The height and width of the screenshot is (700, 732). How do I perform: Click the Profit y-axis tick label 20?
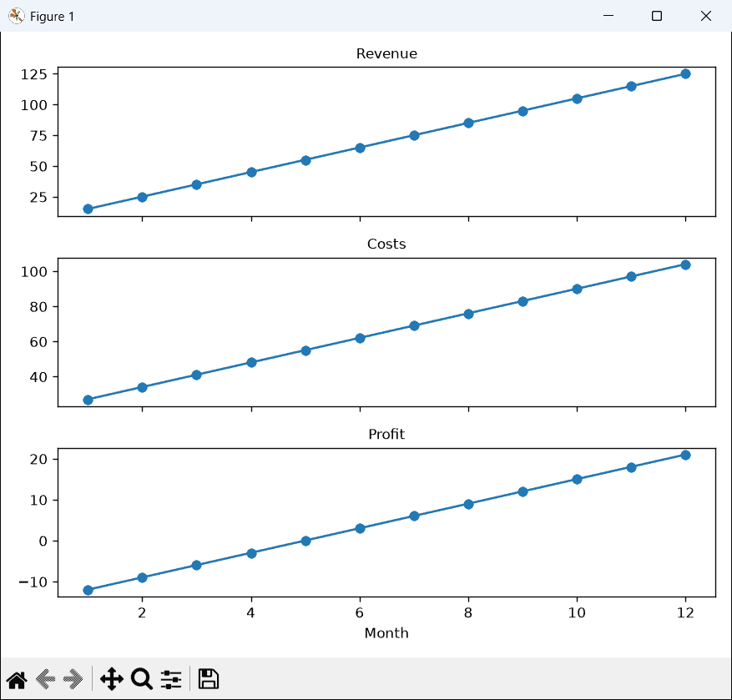tap(38, 459)
